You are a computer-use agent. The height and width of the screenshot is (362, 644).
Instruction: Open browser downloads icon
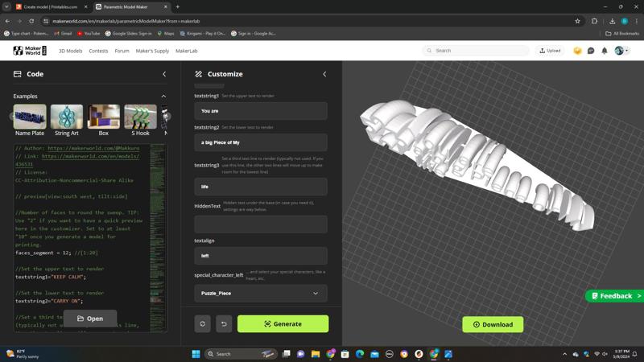pyautogui.click(x=612, y=21)
